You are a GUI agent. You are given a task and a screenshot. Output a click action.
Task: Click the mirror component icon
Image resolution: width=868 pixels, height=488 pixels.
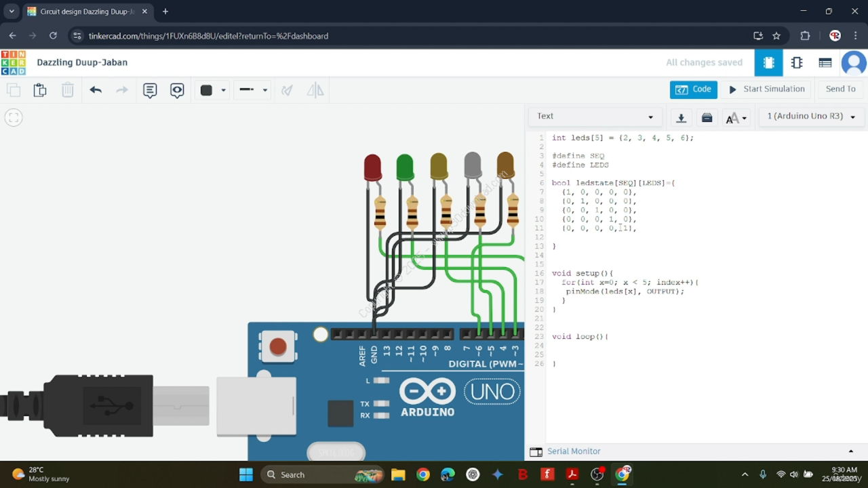point(315,90)
